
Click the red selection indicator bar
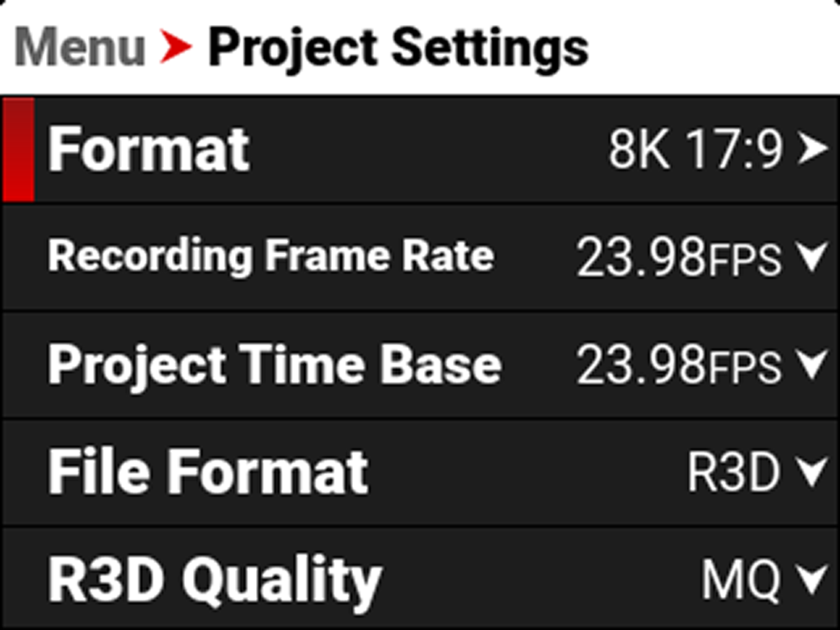pyautogui.click(x=18, y=149)
